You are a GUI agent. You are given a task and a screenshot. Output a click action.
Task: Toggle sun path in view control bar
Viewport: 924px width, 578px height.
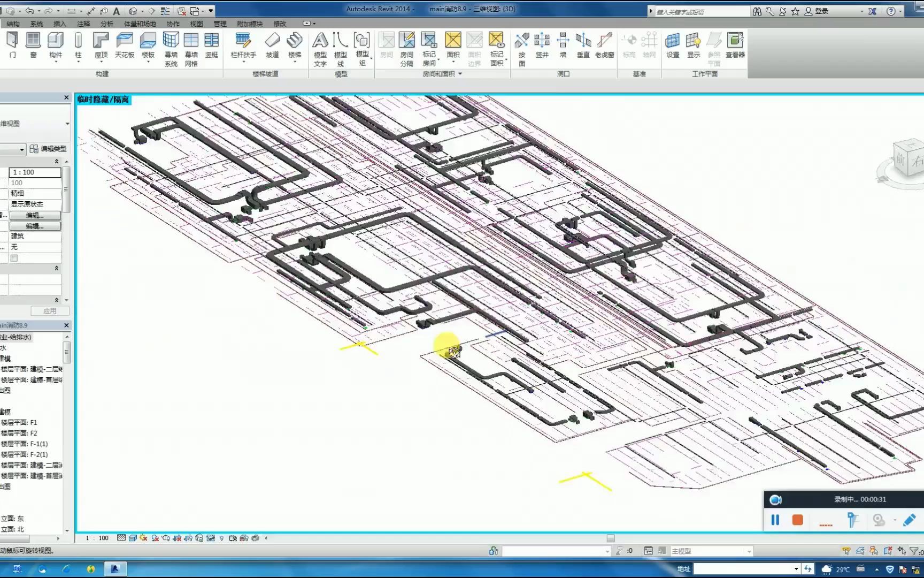click(x=143, y=538)
